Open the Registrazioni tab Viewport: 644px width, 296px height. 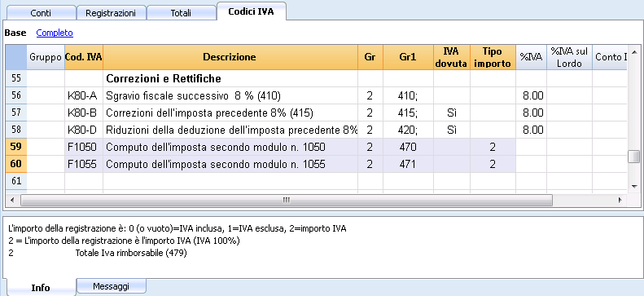(111, 13)
